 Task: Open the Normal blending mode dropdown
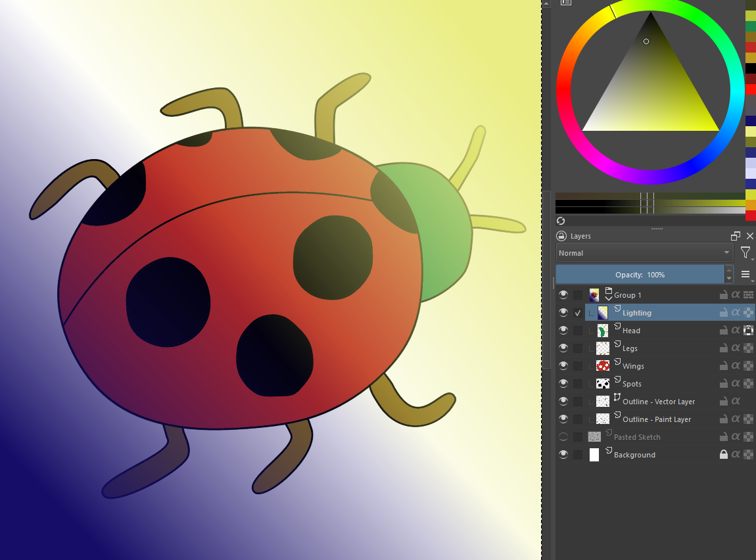coord(644,253)
